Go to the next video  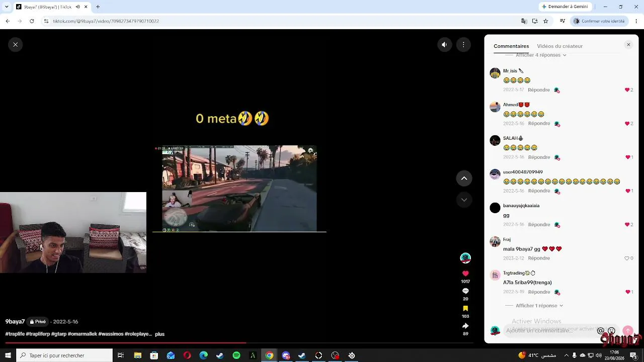click(x=464, y=200)
